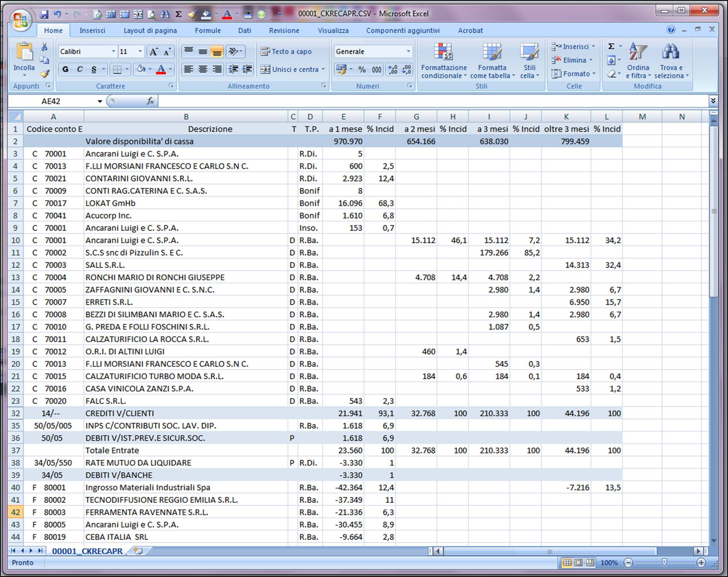The height and width of the screenshot is (577, 728).
Task: Open the Generale number format dropdown
Action: tap(408, 51)
